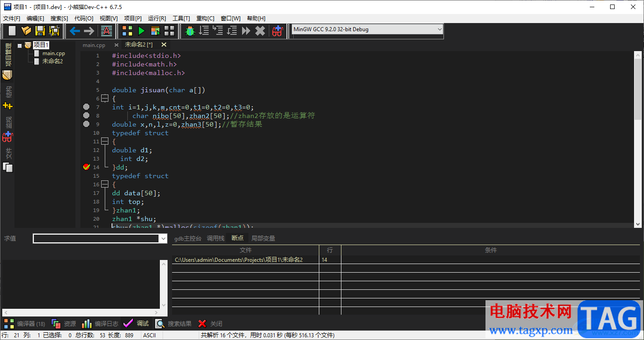Start debugging with the green bug icon
This screenshot has height=340, width=644.
point(190,31)
